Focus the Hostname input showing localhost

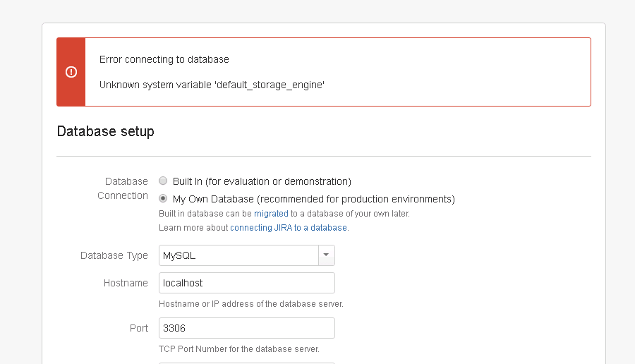[247, 283]
